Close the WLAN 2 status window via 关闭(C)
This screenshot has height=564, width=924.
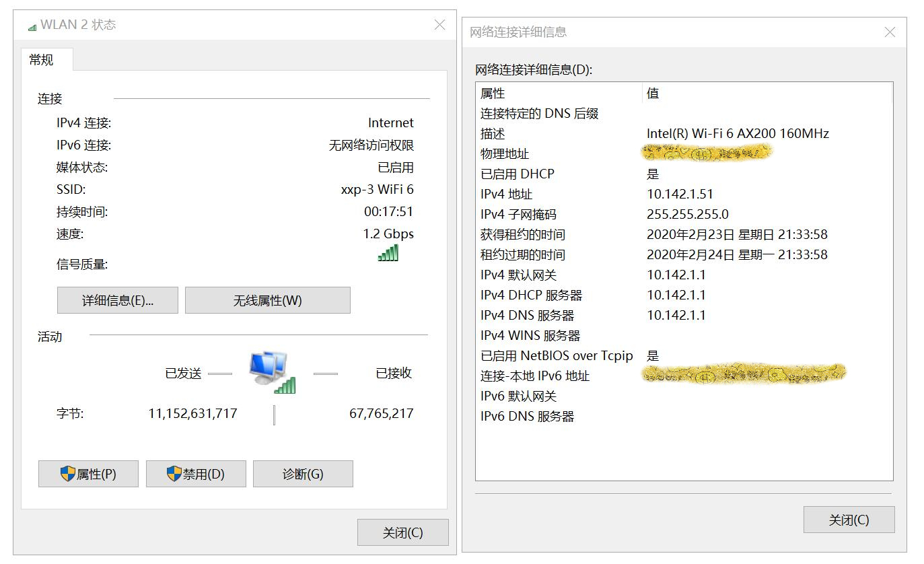(402, 532)
